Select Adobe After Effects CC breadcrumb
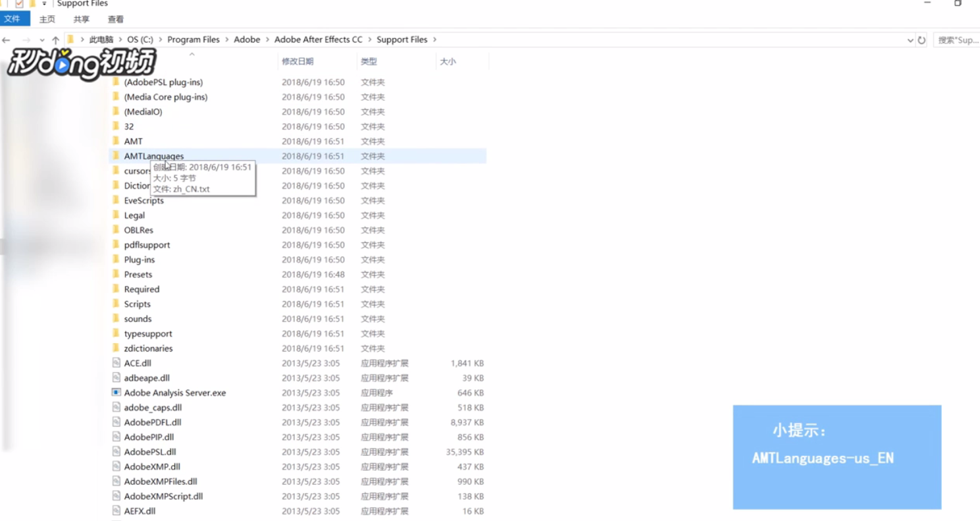980x521 pixels. (x=319, y=40)
